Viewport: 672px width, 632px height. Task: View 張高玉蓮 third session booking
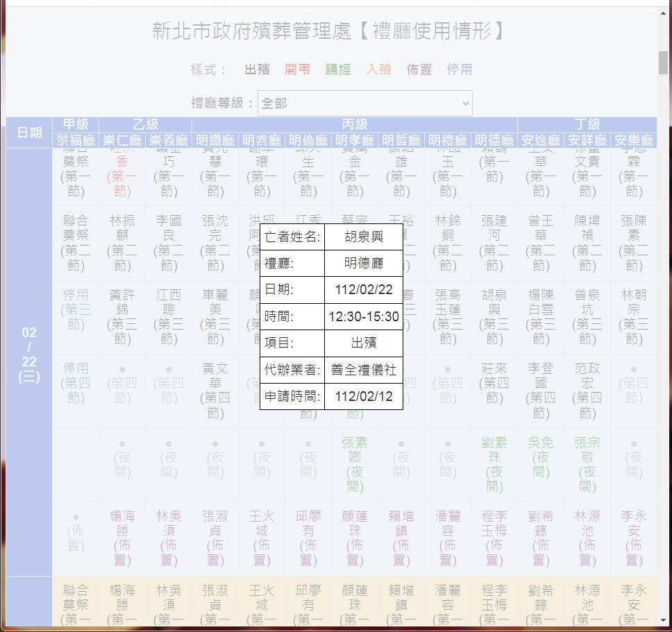[447, 316]
